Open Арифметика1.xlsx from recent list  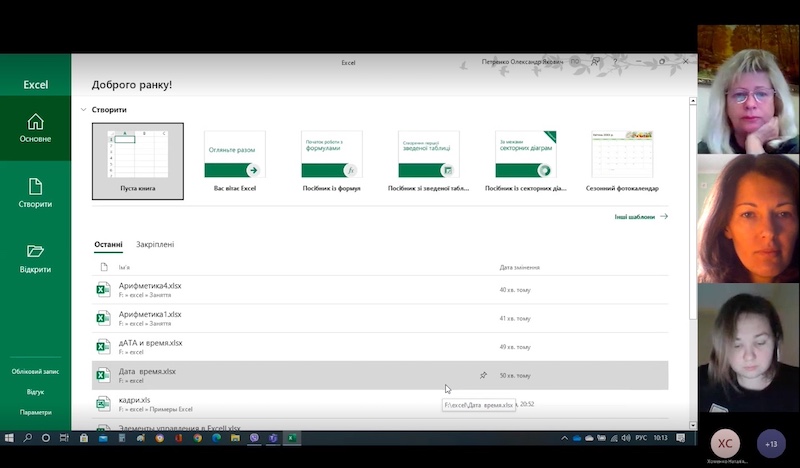click(x=380, y=318)
